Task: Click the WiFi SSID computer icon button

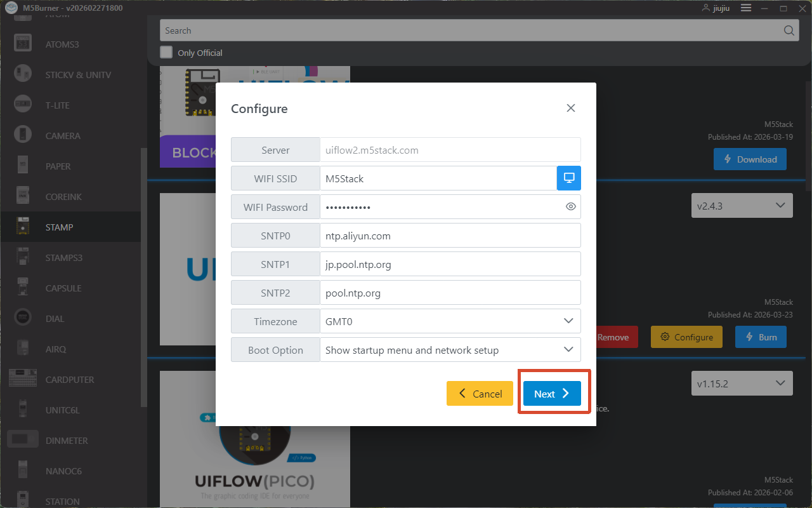Action: [568, 178]
